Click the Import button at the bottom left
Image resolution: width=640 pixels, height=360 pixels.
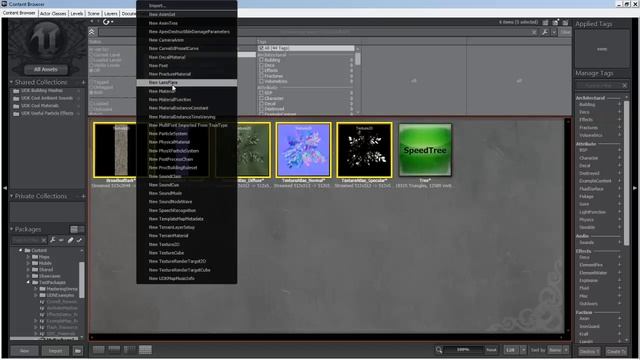56,351
